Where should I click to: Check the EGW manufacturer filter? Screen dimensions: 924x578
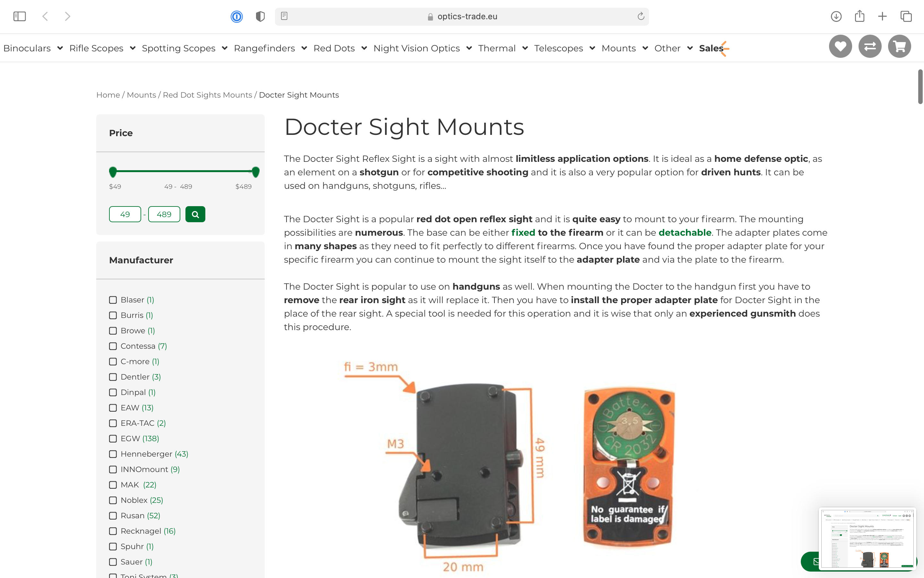[x=113, y=439]
